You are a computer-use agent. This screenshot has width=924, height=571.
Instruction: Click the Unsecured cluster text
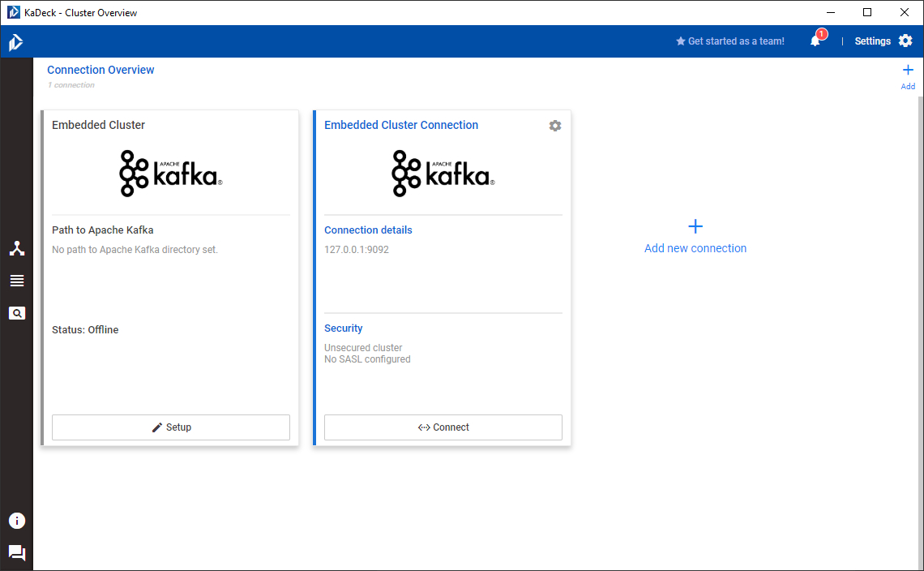[363, 348]
